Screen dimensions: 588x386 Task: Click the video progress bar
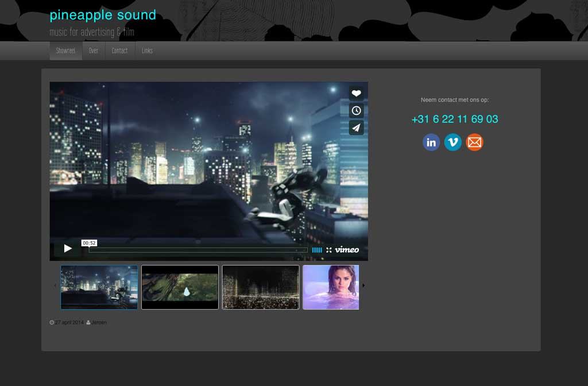pyautogui.click(x=198, y=250)
